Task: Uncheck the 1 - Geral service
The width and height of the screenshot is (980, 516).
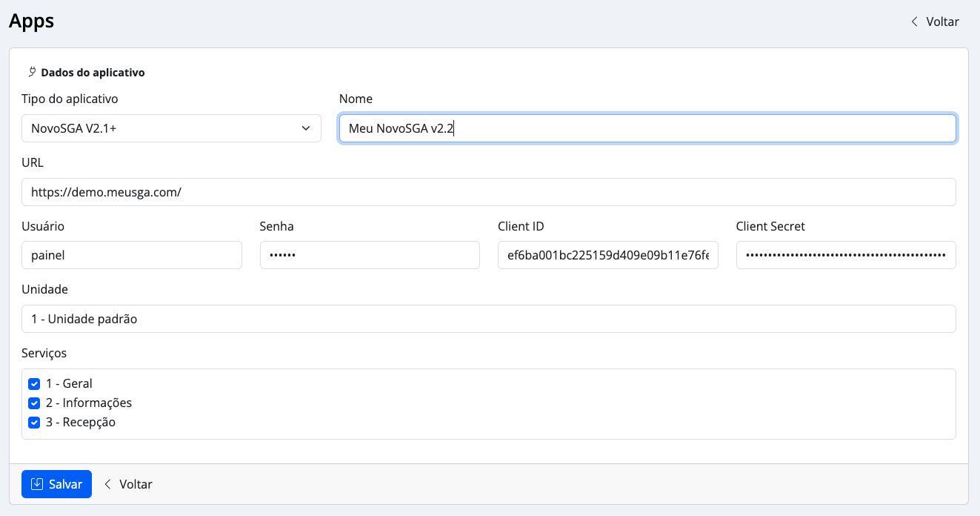Action: pyautogui.click(x=34, y=384)
